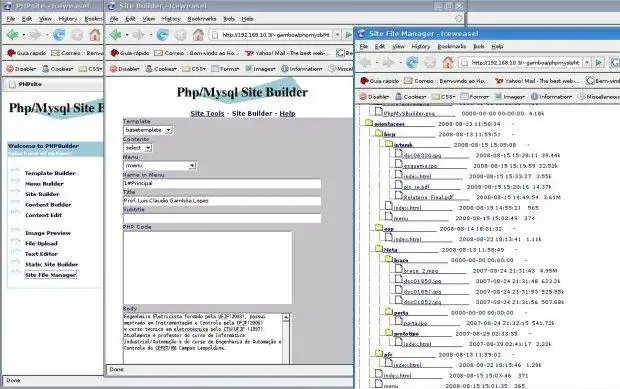Open Static Site Builder sidebar link
This screenshot has width=620, height=389.
pos(51,264)
